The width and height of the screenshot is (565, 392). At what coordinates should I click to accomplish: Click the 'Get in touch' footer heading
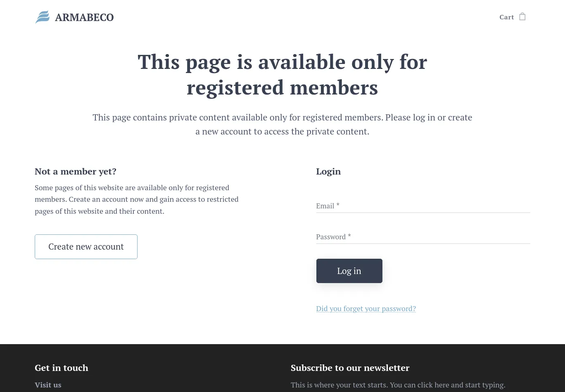tap(62, 368)
